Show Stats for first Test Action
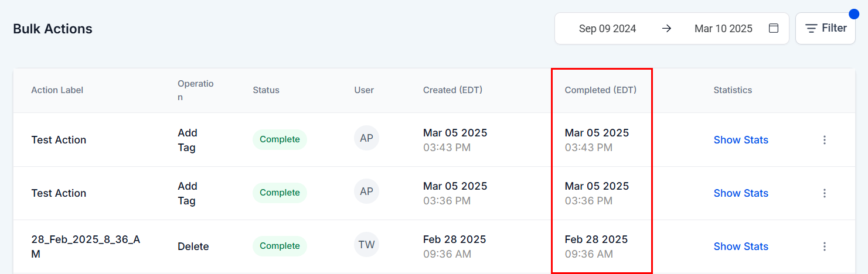The image size is (868, 274). tap(740, 140)
